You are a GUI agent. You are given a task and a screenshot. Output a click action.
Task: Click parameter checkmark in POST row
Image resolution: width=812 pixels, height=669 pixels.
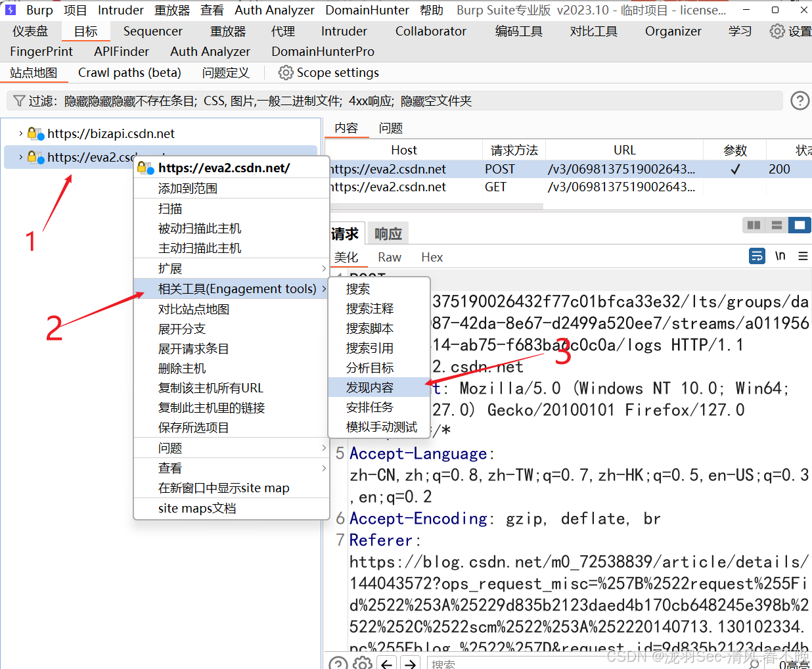point(735,169)
